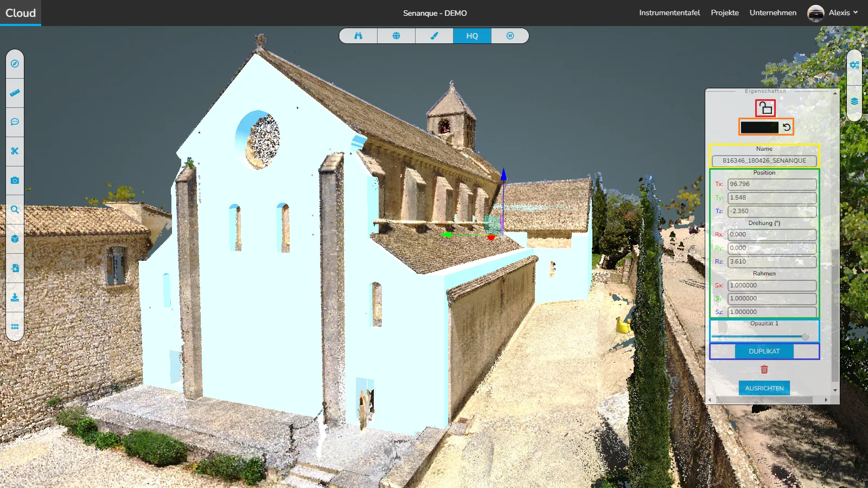This screenshot has height=488, width=868.
Task: Activate the ruler measurement tool
Action: [15, 93]
